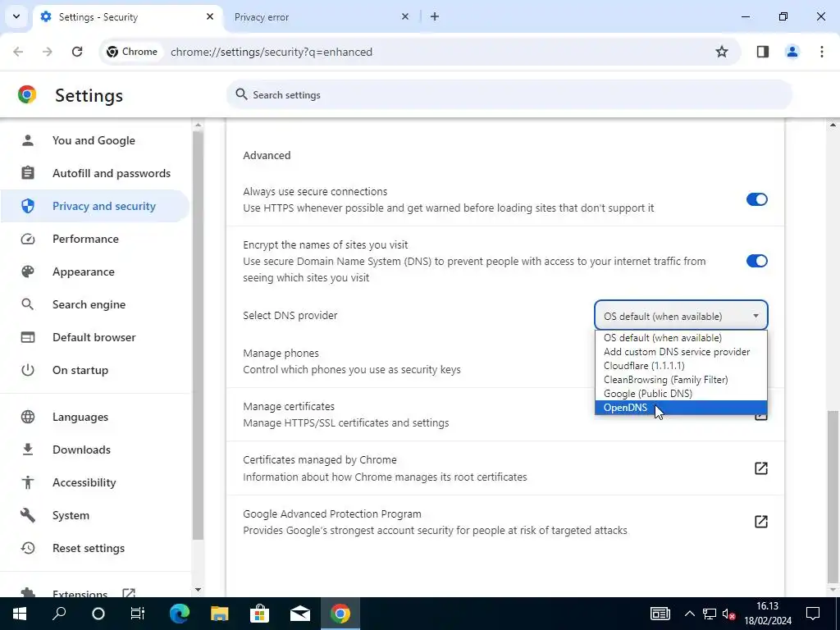Open You and Google settings
This screenshot has height=630, width=840.
94,140
